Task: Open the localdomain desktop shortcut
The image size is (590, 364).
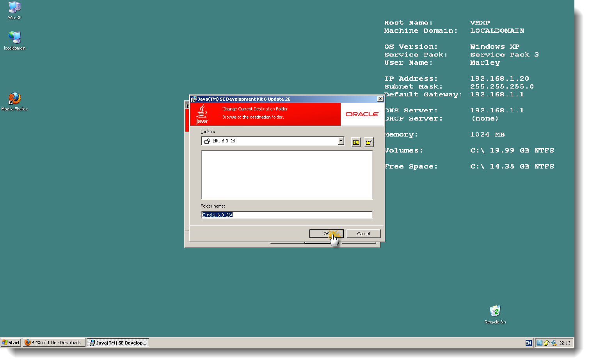Action: pyautogui.click(x=14, y=38)
